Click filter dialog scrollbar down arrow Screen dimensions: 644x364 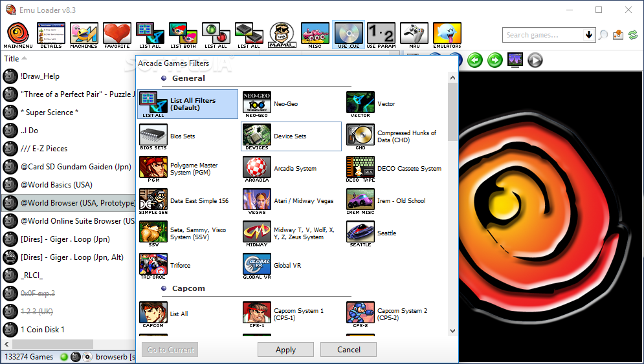tap(452, 331)
